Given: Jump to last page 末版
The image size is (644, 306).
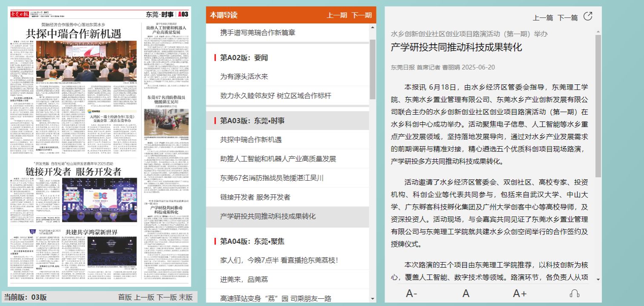Looking at the screenshot, I should 186,297.
